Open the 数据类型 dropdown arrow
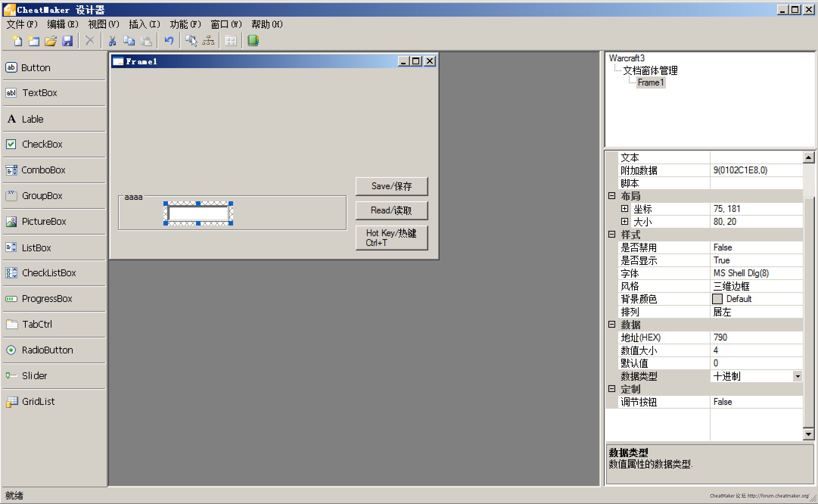 coord(798,376)
